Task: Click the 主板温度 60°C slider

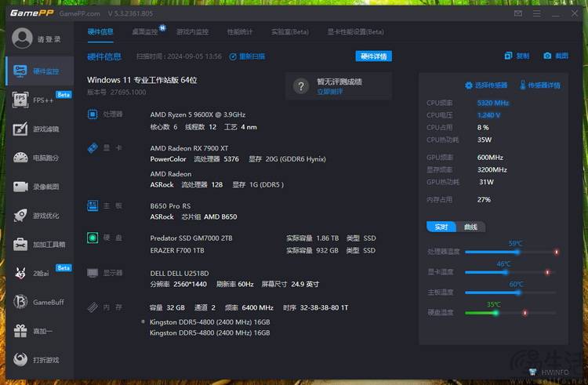Action: (510, 292)
